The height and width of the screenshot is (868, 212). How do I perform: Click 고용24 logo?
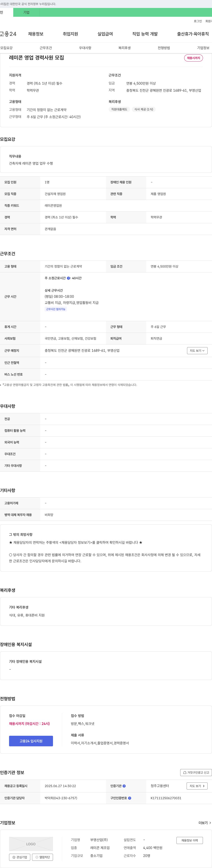coord(8,34)
